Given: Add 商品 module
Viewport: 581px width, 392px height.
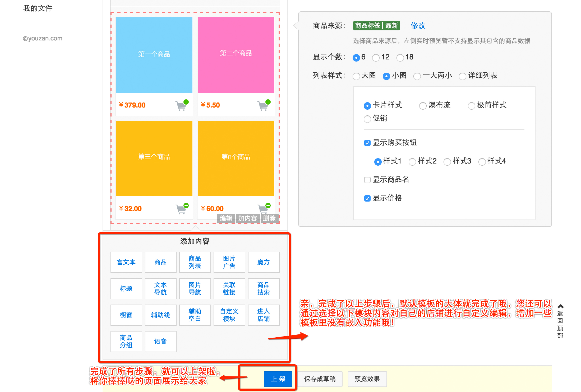Looking at the screenshot, I should [160, 262].
